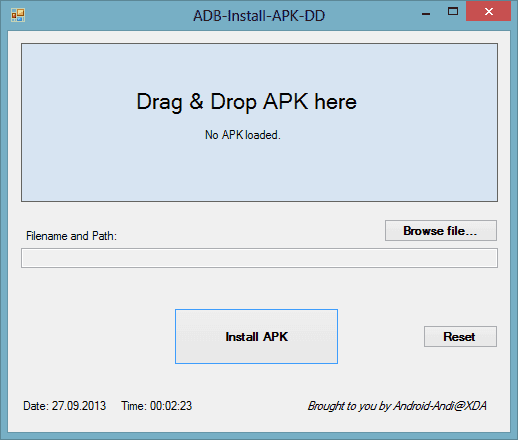Click the Date: 27.09.2013 readout

point(64,406)
